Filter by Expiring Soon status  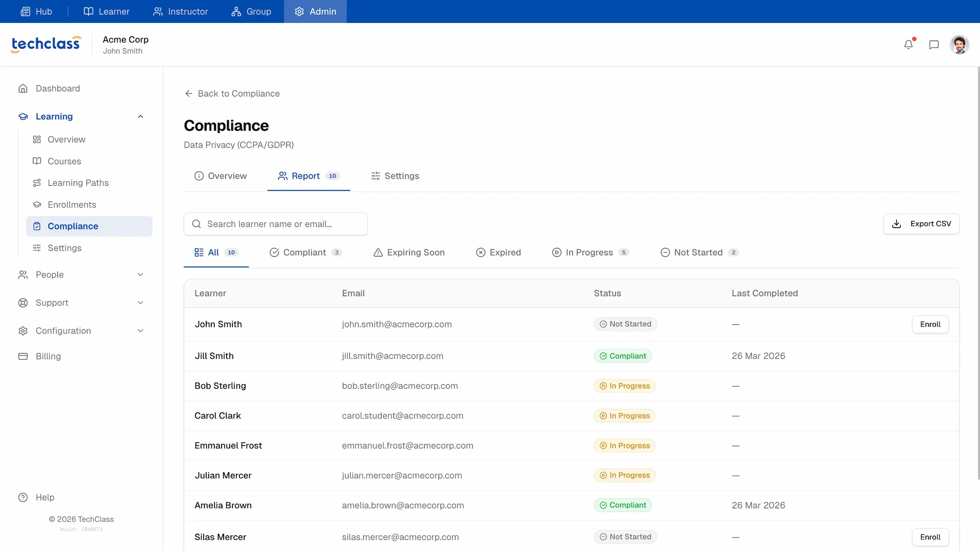pyautogui.click(x=408, y=252)
